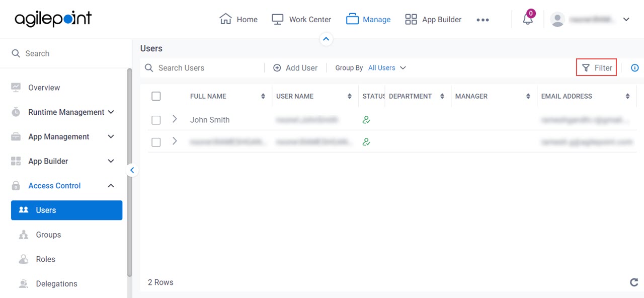This screenshot has width=644, height=298.
Task: Click John Smith's active status icon
Action: click(x=366, y=120)
